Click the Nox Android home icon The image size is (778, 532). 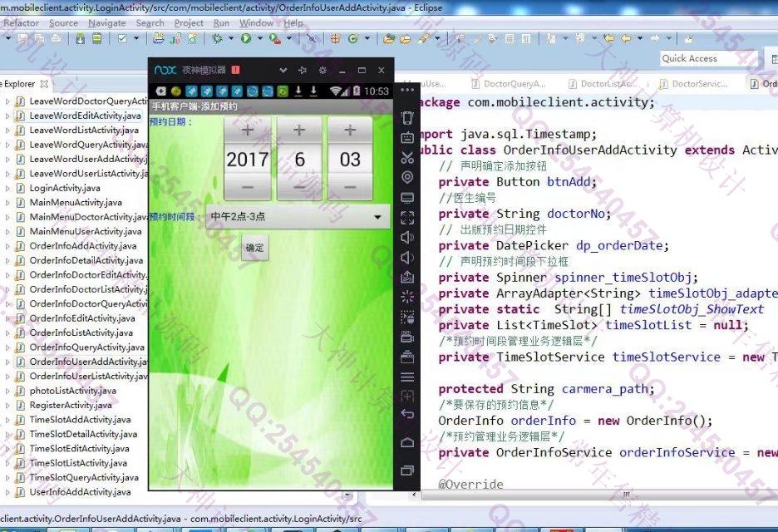(x=407, y=443)
